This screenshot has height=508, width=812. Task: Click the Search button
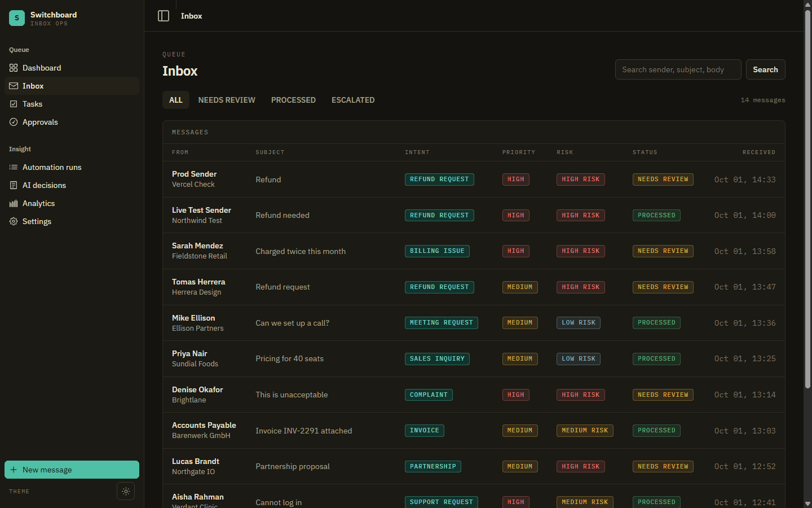coord(765,69)
